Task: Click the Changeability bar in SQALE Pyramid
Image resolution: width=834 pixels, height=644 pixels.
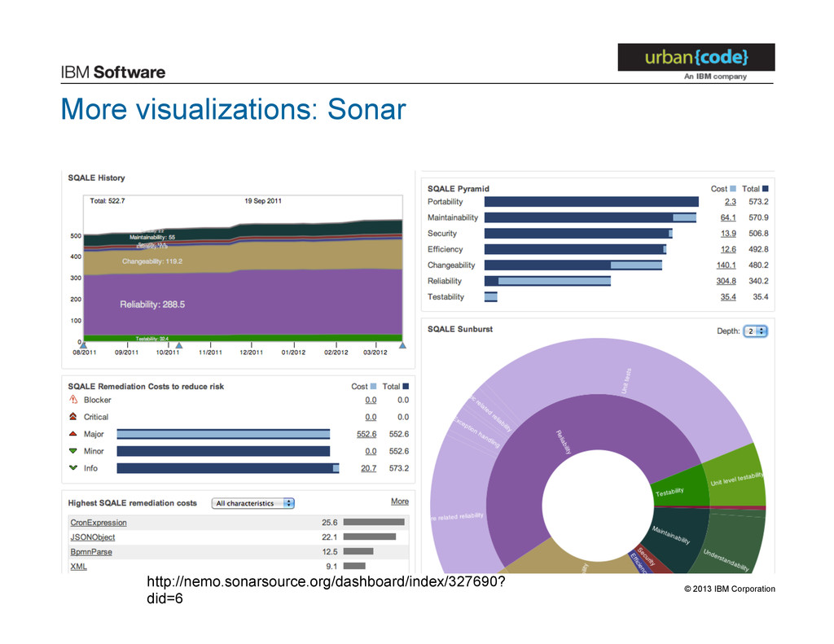Action: pyautogui.click(x=573, y=265)
